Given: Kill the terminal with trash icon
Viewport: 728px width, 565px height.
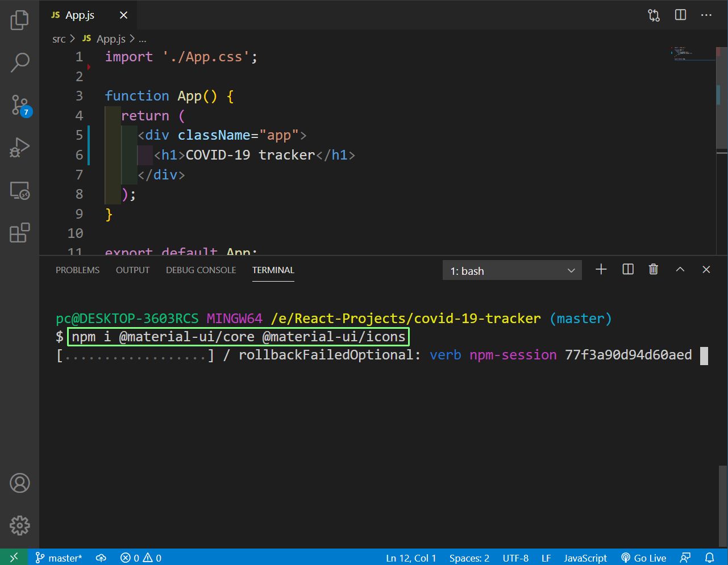Looking at the screenshot, I should (x=654, y=270).
